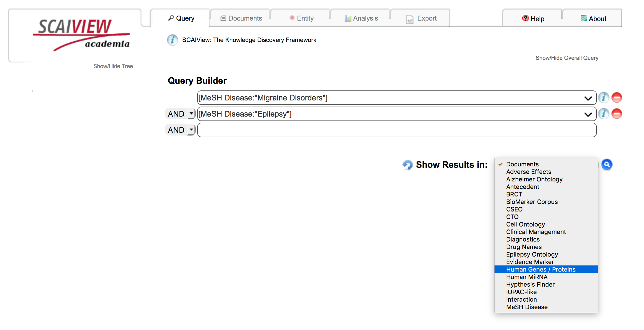
Task: Switch to the Entity tab
Action: click(301, 18)
